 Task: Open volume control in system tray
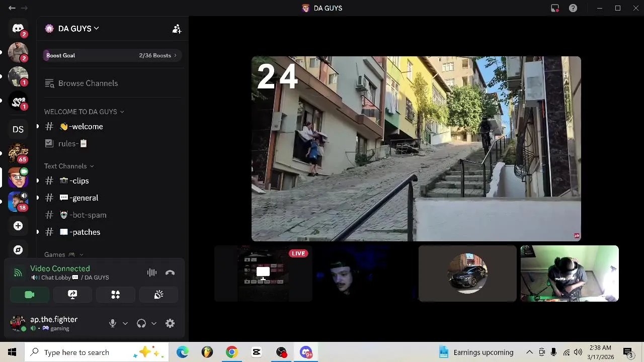578,352
